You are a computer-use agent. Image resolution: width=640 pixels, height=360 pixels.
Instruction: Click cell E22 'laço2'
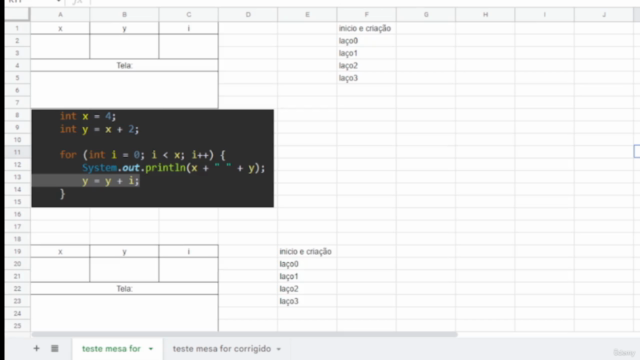(307, 289)
